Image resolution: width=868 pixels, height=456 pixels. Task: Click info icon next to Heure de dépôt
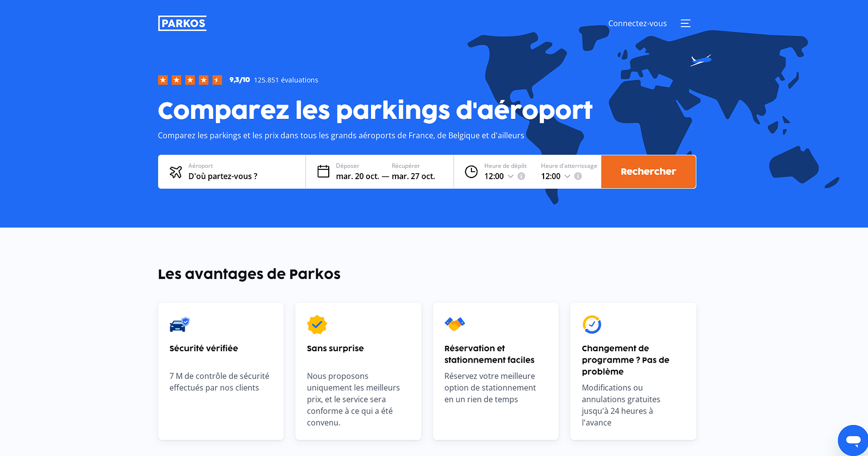[x=521, y=176]
